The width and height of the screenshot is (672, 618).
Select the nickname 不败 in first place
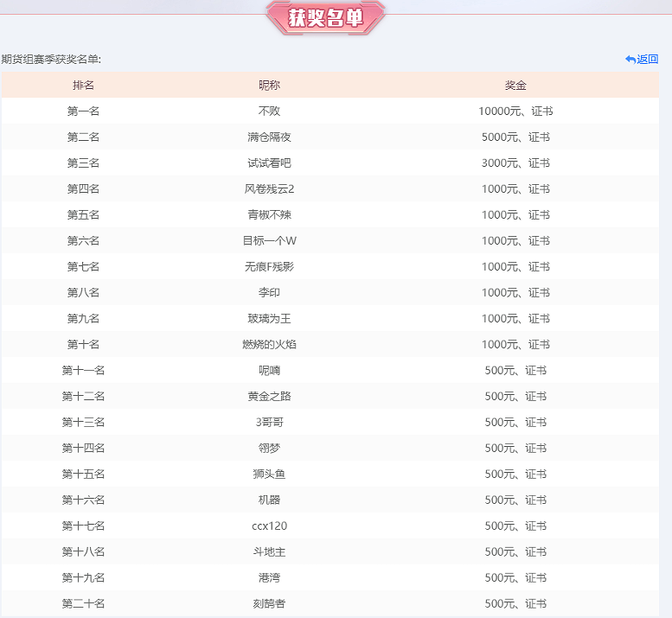point(269,111)
